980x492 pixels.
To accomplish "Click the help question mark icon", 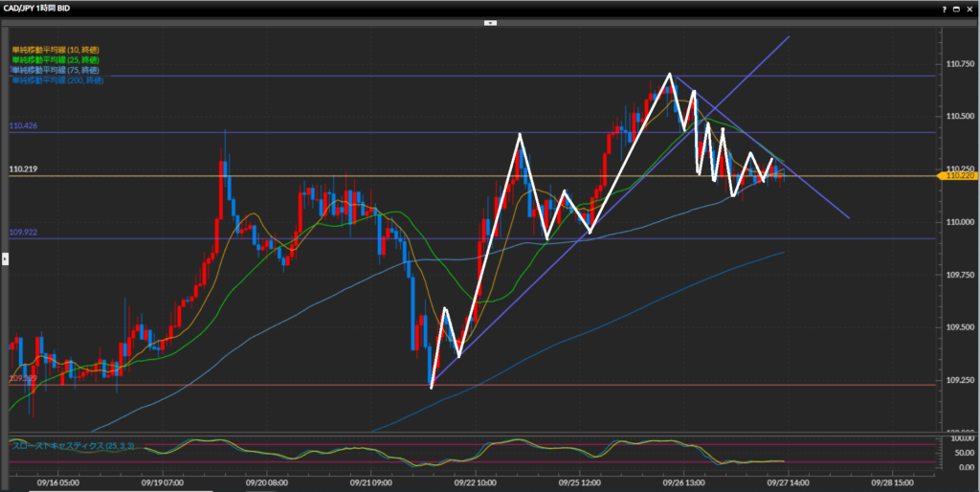I will point(945,8).
